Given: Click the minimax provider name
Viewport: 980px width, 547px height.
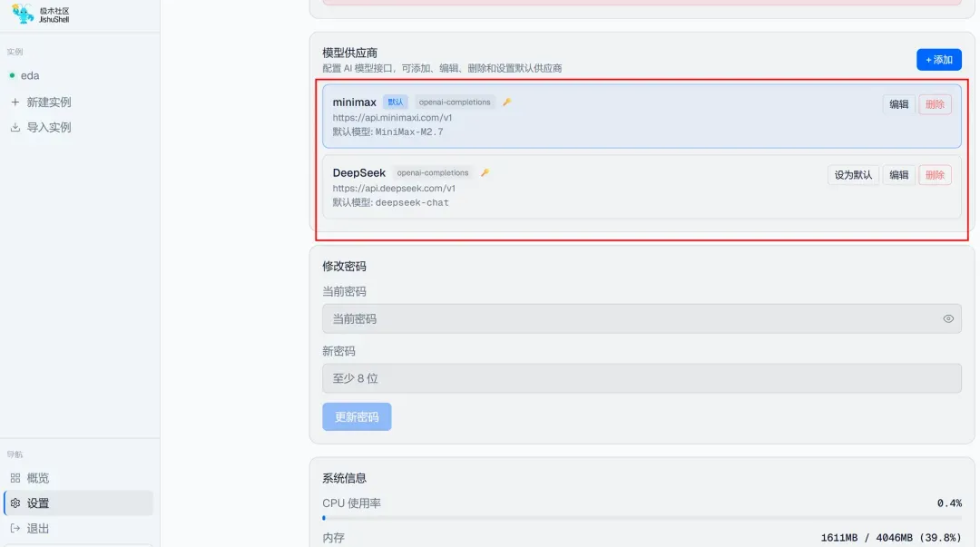Looking at the screenshot, I should click(x=354, y=102).
